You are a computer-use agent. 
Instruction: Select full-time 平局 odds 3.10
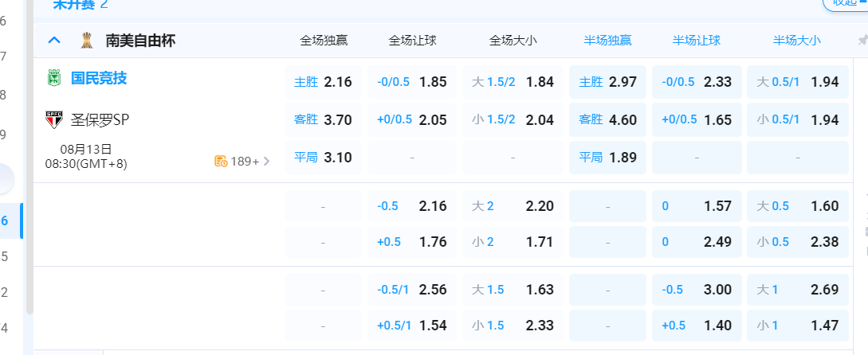click(x=323, y=158)
